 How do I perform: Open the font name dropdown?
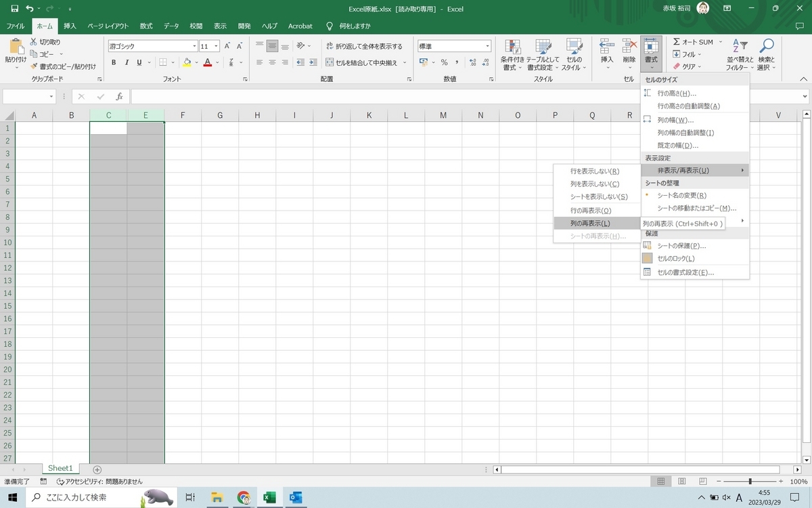pyautogui.click(x=193, y=46)
